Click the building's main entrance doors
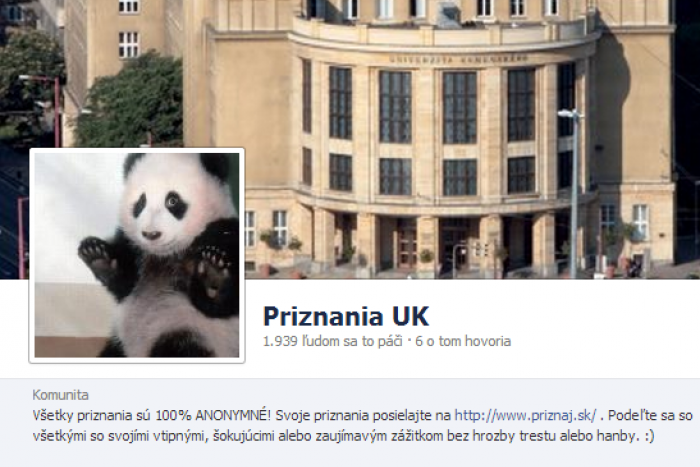Screen dimensions: 700x467 [453, 245]
